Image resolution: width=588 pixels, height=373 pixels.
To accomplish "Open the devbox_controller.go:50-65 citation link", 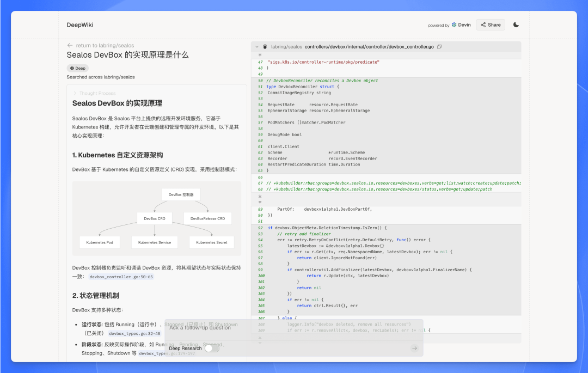I will 120,277.
